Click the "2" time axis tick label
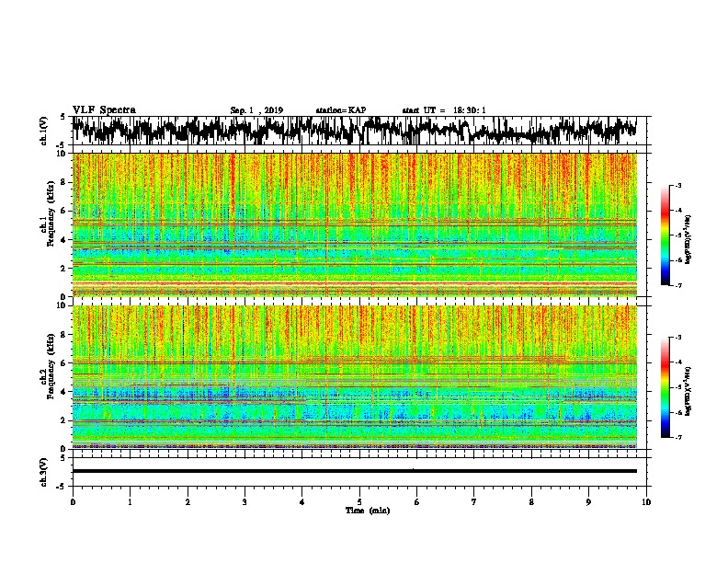This screenshot has width=728, height=563. (x=188, y=502)
